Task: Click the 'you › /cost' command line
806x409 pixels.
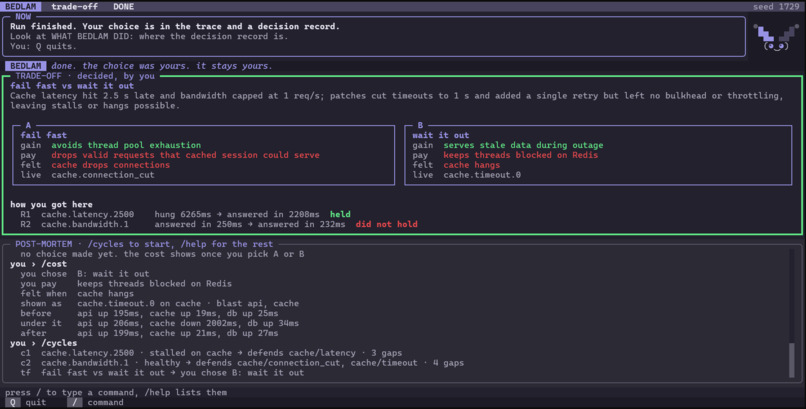Action: click(x=39, y=264)
